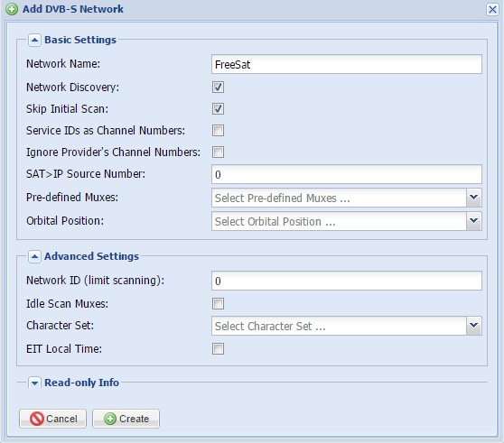The width and height of the screenshot is (504, 443).
Task: Open the Orbital Position dropdown arrow
Action: click(x=473, y=221)
